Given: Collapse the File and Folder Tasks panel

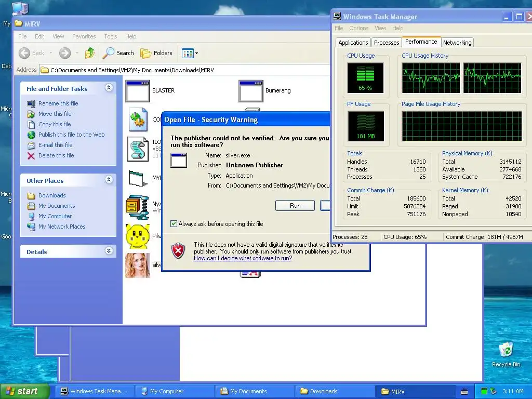Looking at the screenshot, I should [x=109, y=88].
